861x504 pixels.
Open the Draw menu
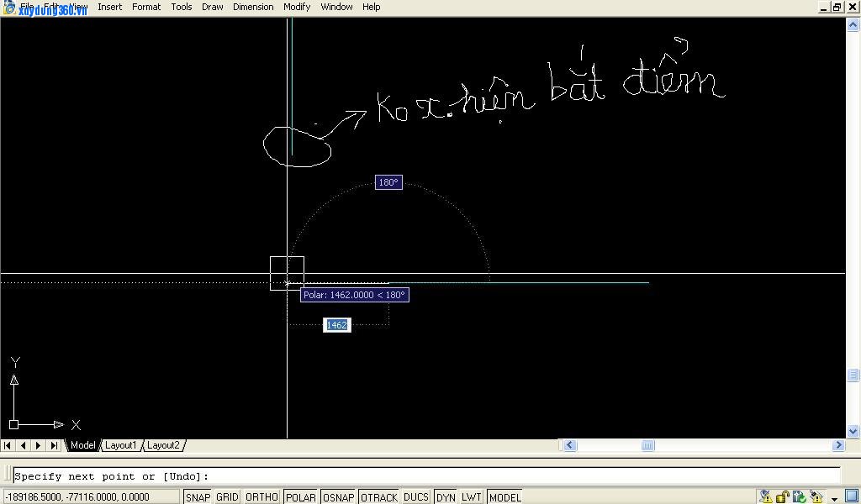tap(213, 7)
